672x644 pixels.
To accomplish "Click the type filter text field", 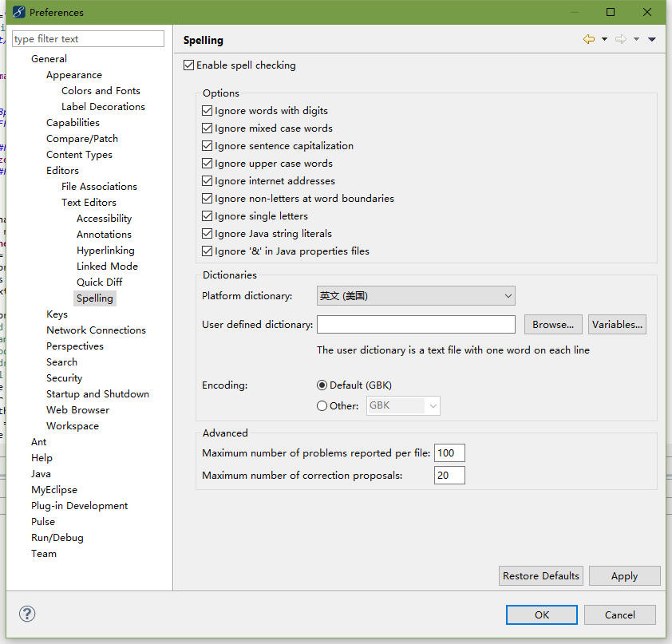I will coord(88,39).
